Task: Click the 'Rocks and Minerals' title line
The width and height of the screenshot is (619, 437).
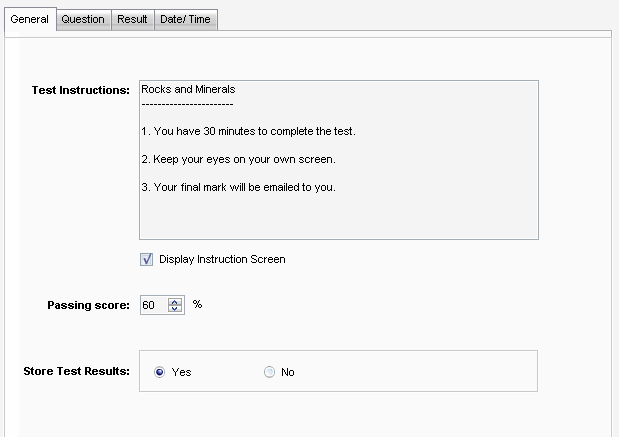Action: [188, 89]
